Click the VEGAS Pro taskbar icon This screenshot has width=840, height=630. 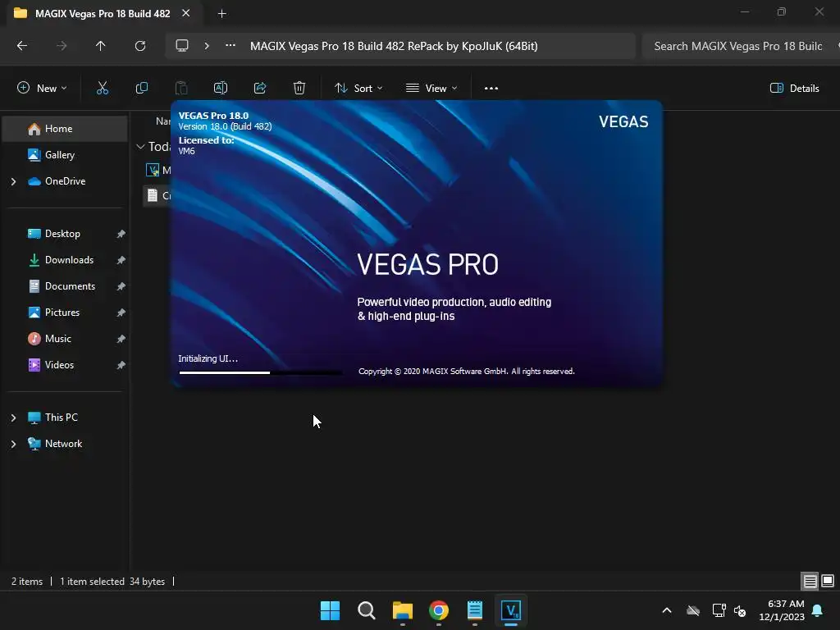point(511,610)
